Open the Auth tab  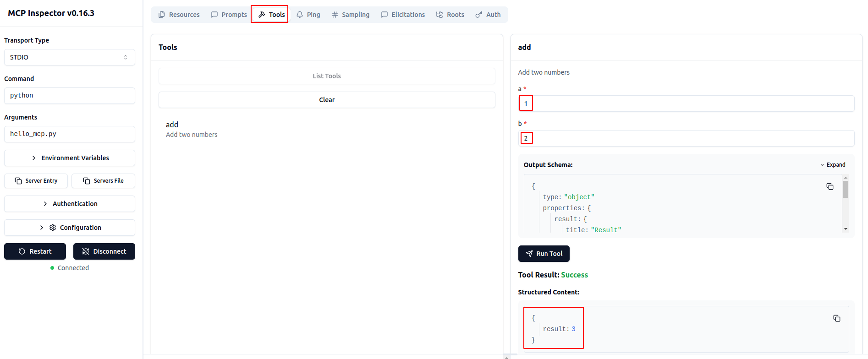[488, 15]
